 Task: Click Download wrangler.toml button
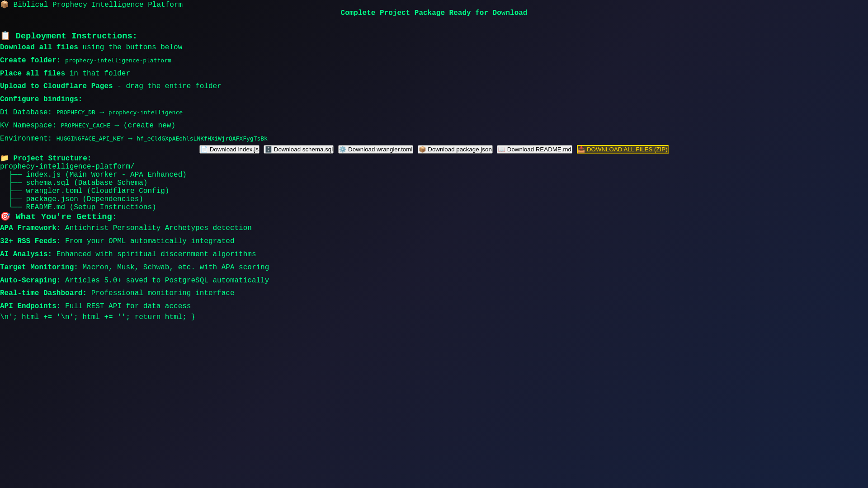click(x=376, y=150)
